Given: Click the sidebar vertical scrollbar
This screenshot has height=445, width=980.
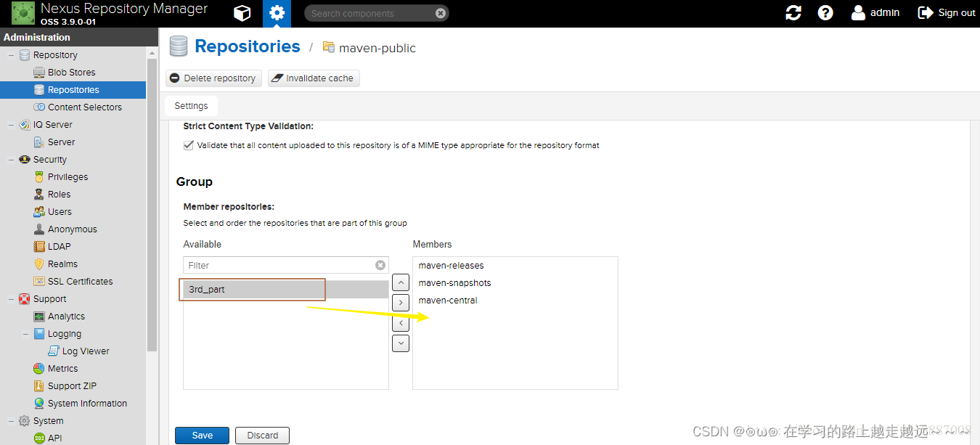Looking at the screenshot, I should [x=152, y=205].
